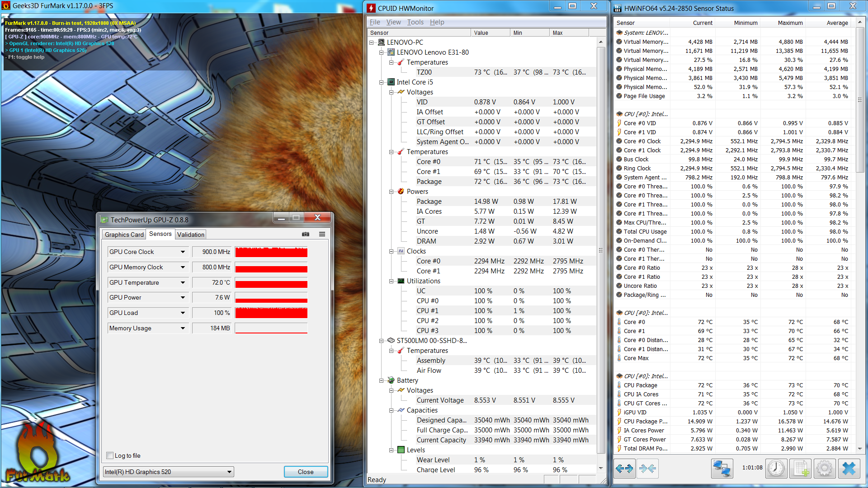The height and width of the screenshot is (488, 868).
Task: Switch to Graphics Card tab
Action: click(x=124, y=235)
